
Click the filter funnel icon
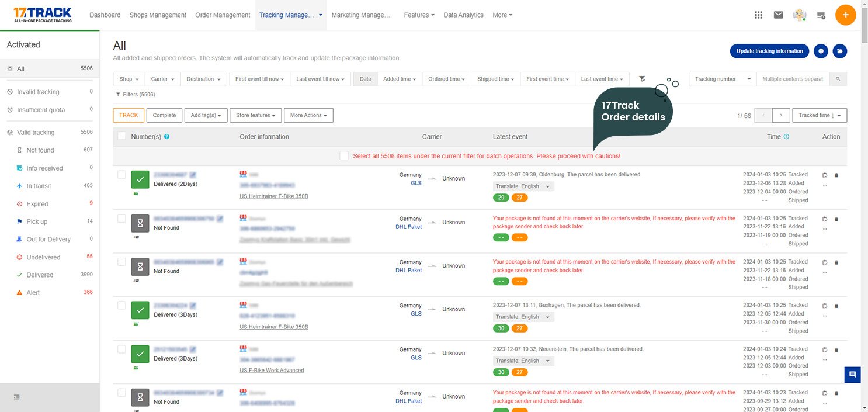click(x=642, y=79)
